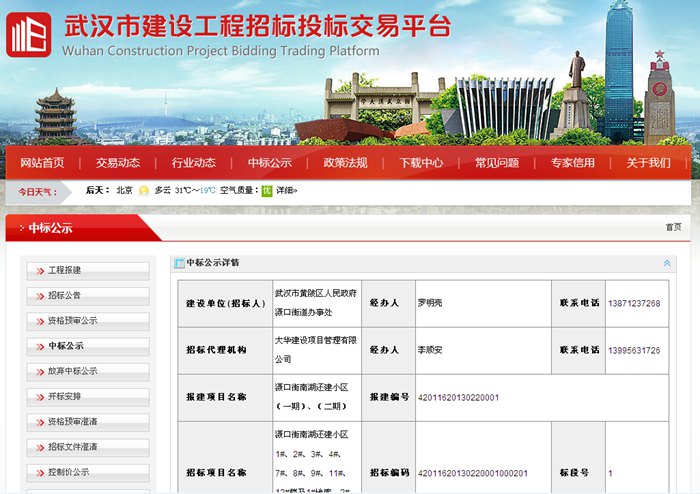Open 招标公告 in the left sidebar

(66, 296)
